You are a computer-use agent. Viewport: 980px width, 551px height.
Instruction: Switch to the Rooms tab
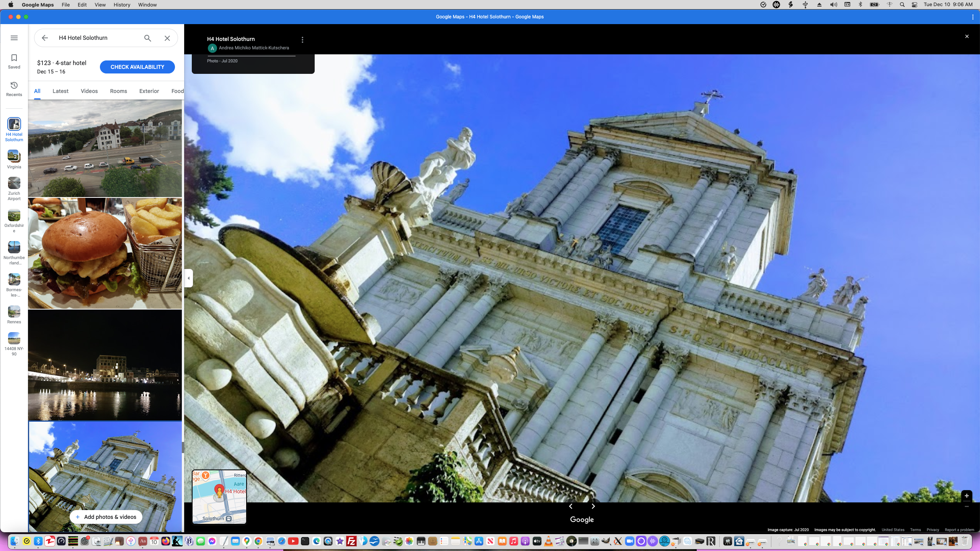pos(118,91)
